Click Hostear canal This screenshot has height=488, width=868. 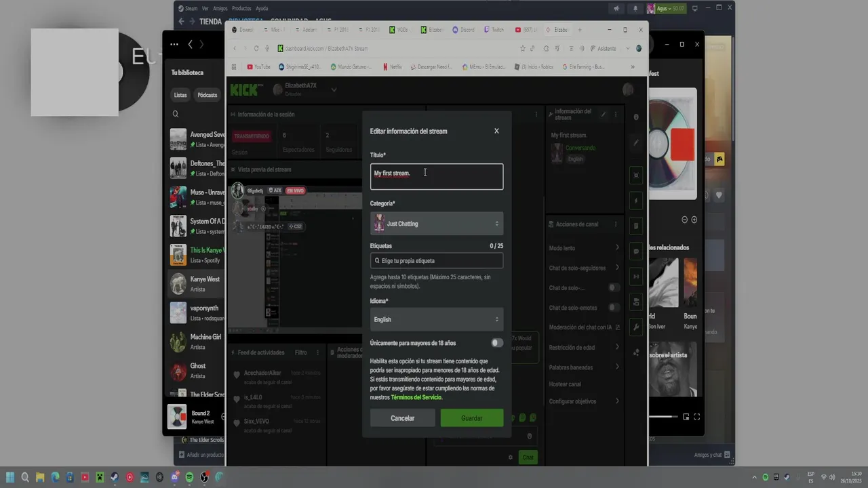coord(565,384)
